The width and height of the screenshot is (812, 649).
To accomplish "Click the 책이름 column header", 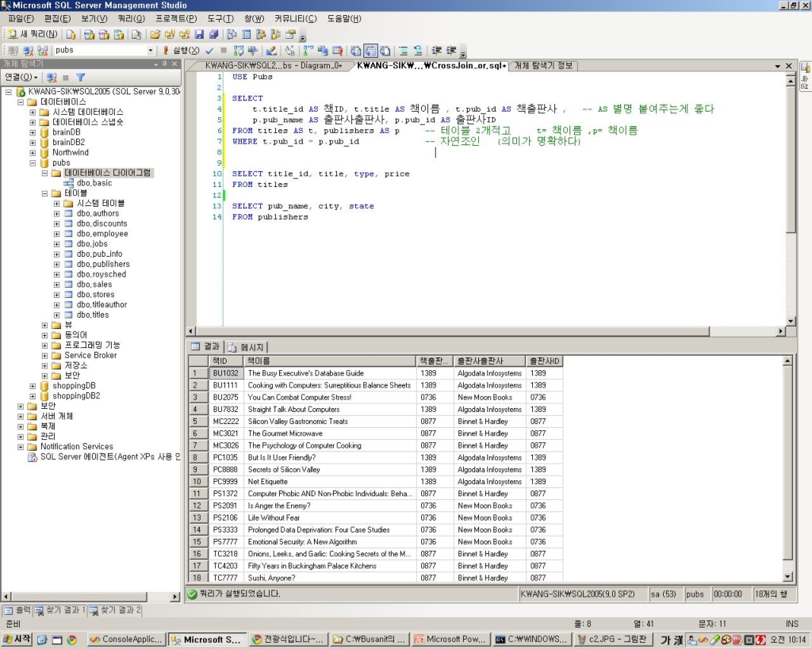I will pyautogui.click(x=329, y=361).
